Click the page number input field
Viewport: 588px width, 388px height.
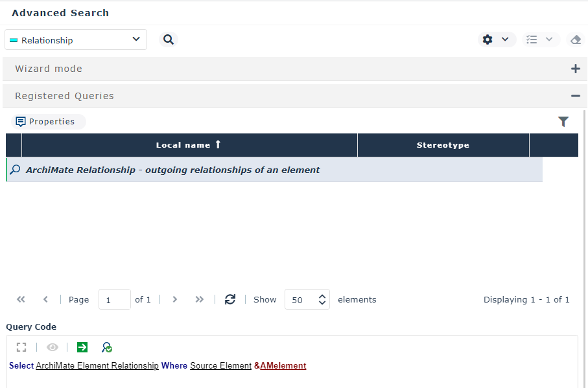(114, 300)
